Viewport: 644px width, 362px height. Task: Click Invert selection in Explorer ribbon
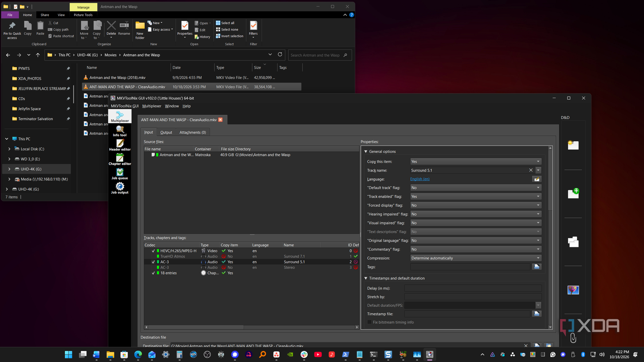pyautogui.click(x=229, y=36)
